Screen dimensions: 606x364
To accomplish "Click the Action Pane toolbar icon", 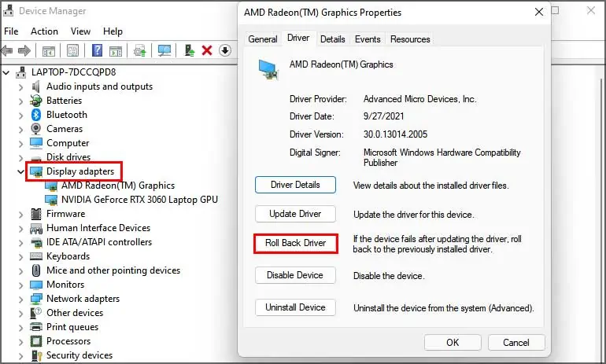I will point(116,50).
